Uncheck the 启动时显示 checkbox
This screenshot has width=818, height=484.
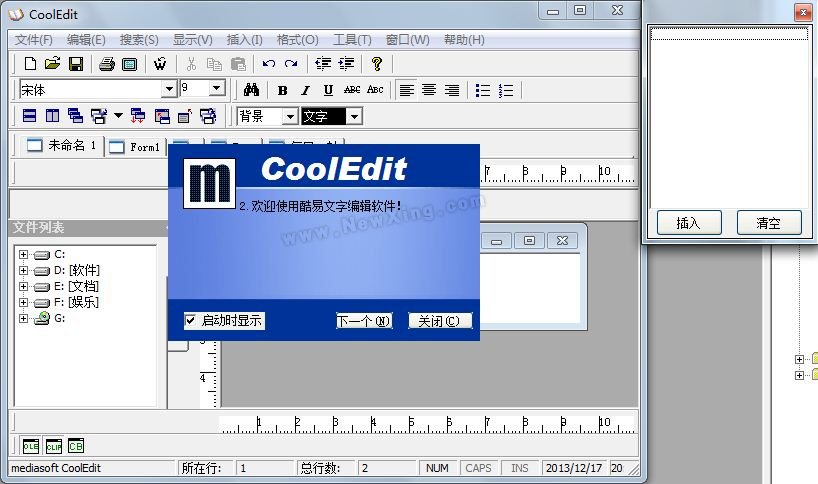click(x=190, y=320)
